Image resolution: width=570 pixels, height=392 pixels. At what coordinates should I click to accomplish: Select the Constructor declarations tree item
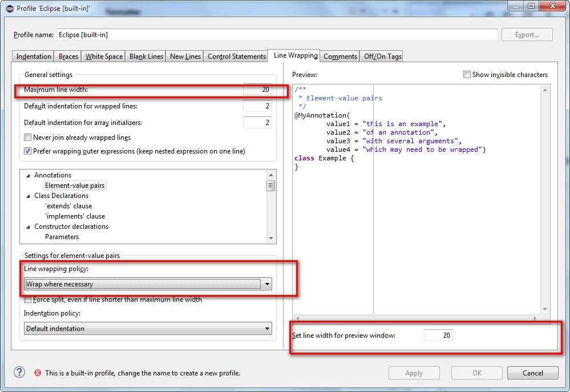[71, 226]
